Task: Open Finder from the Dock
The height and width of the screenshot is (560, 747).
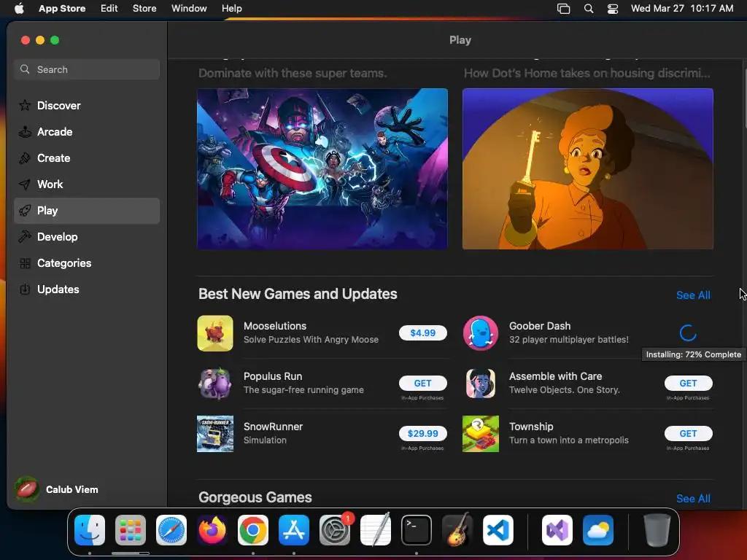Action: tap(90, 530)
